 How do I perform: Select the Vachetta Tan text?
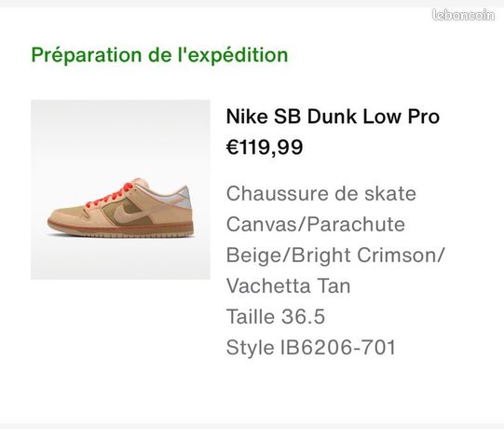pos(288,285)
